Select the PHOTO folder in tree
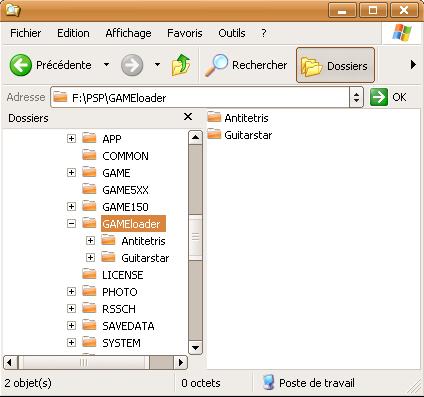Screen dimensions: 424x397 click(120, 292)
